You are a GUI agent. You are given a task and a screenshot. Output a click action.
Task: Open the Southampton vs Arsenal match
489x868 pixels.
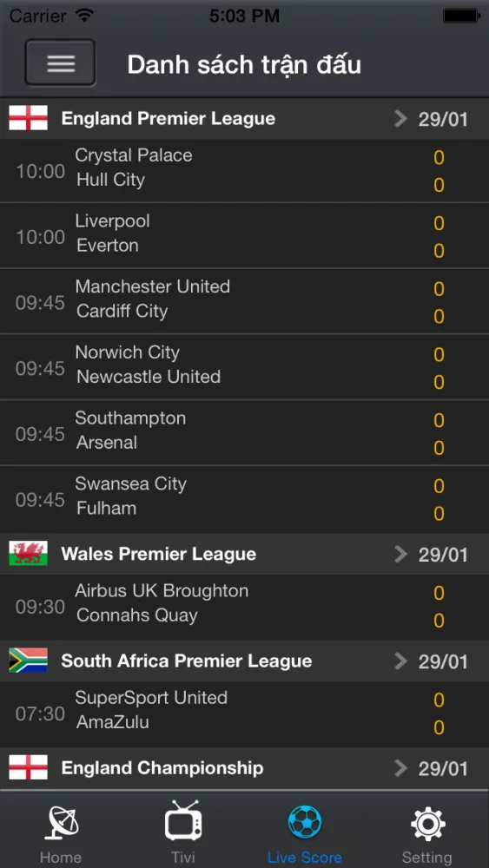(244, 433)
